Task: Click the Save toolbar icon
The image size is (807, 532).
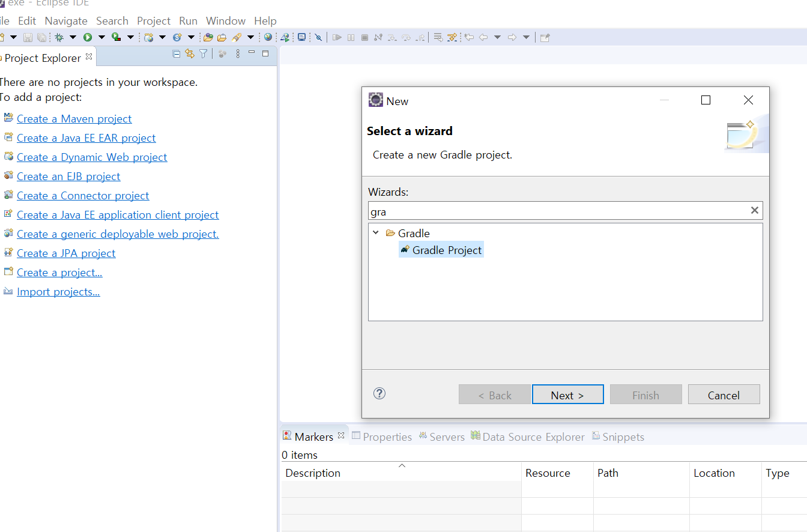Action: click(28, 37)
